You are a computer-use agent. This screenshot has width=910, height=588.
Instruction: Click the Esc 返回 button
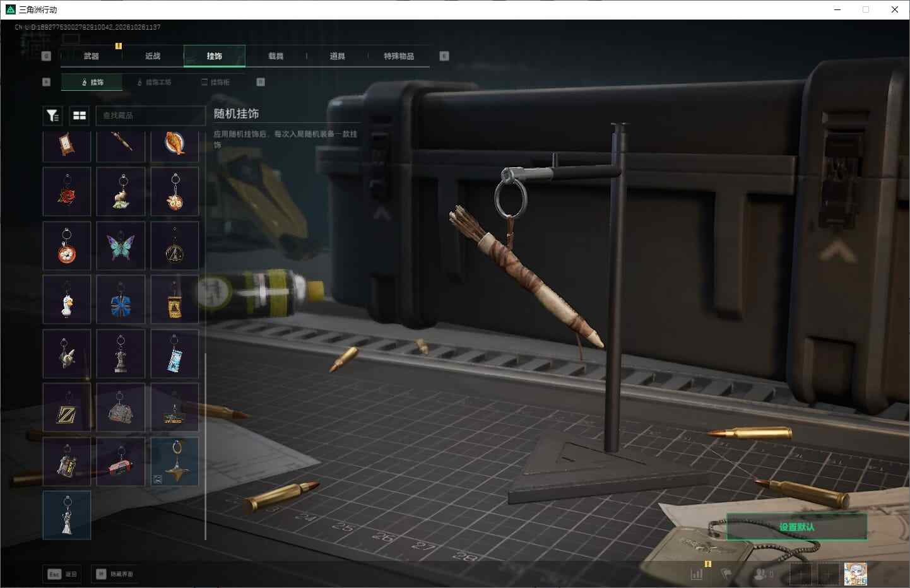tap(62, 574)
